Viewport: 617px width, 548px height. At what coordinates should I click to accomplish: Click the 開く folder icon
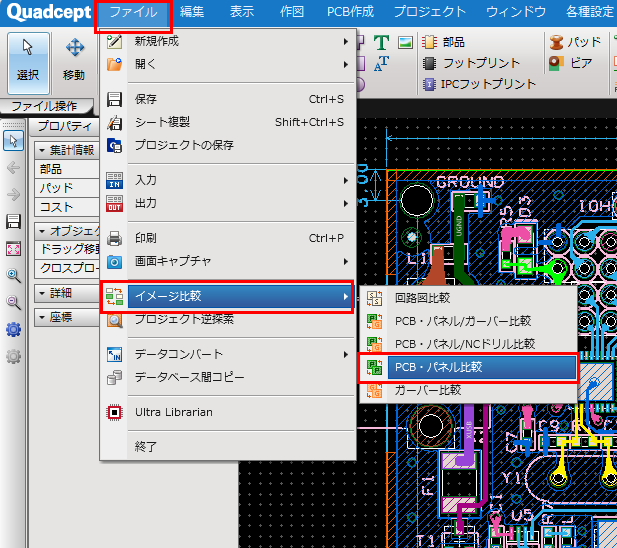115,64
